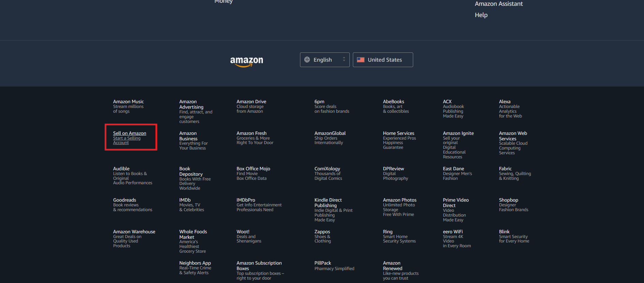Open Amazon Subscription Boxes
The image size is (644, 283).
point(260,270)
